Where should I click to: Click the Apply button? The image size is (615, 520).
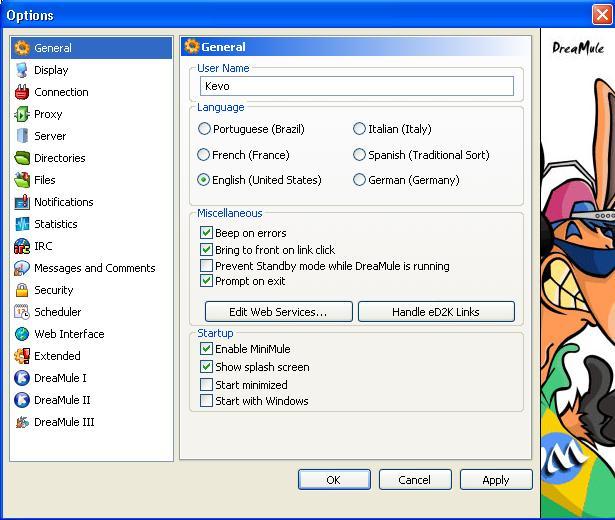click(x=496, y=480)
